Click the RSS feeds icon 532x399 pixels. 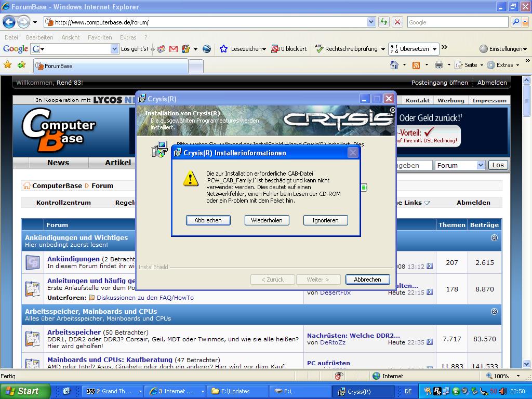coord(416,65)
